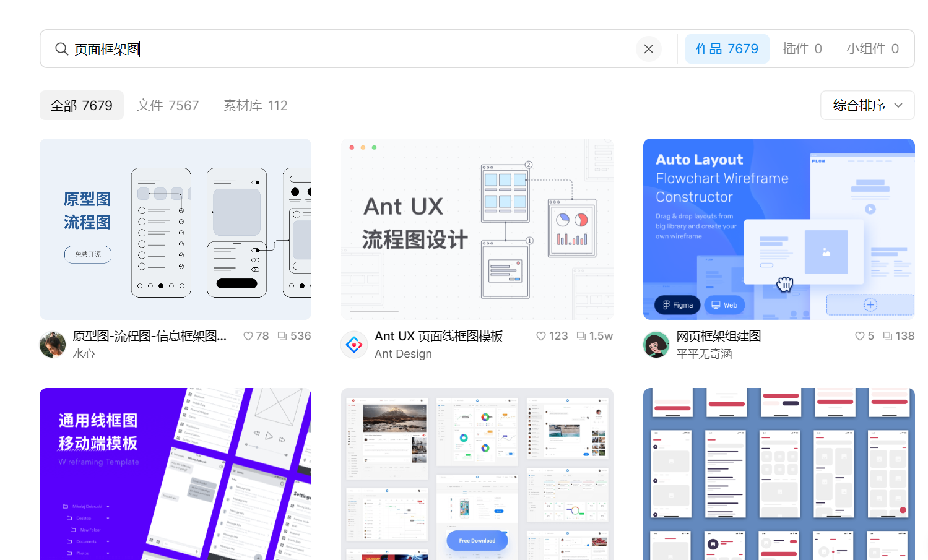Viewport: 928px width, 560px height.
Task: Focus the search field containing 页面框架图
Action: [353, 49]
